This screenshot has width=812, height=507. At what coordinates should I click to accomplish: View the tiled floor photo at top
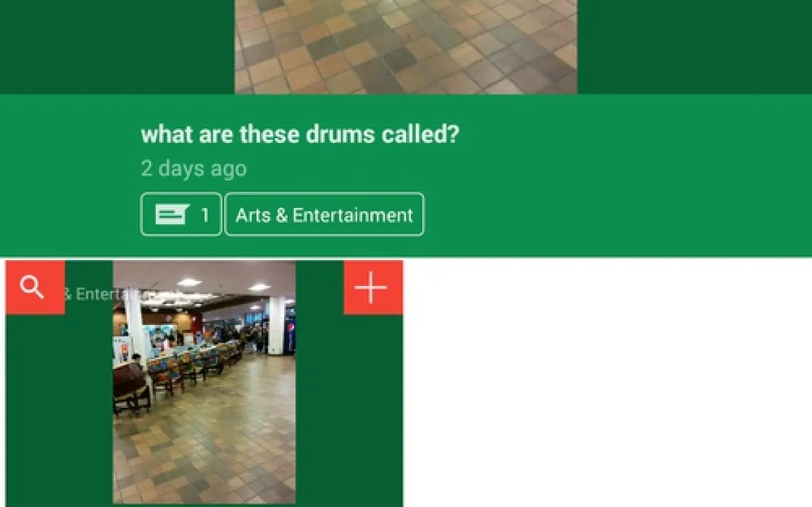click(x=406, y=47)
